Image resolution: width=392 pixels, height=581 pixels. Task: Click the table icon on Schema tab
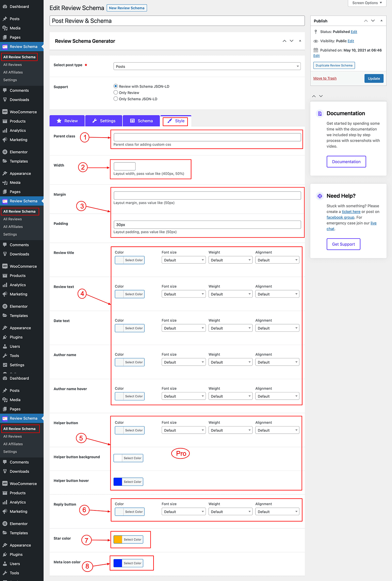click(x=132, y=121)
